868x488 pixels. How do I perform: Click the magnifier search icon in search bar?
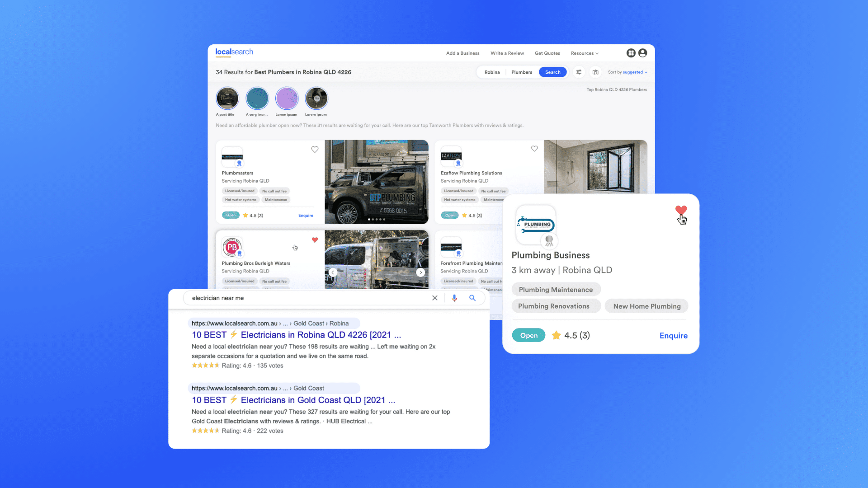(472, 298)
